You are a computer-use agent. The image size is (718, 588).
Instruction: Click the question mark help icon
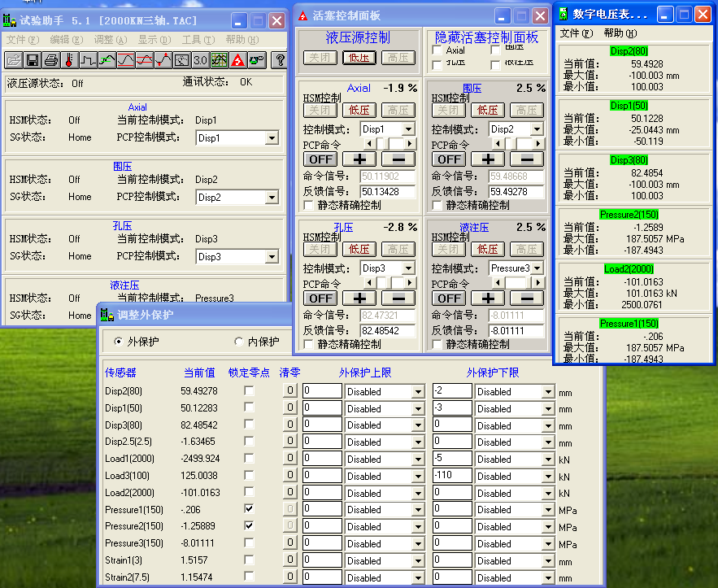(x=280, y=60)
